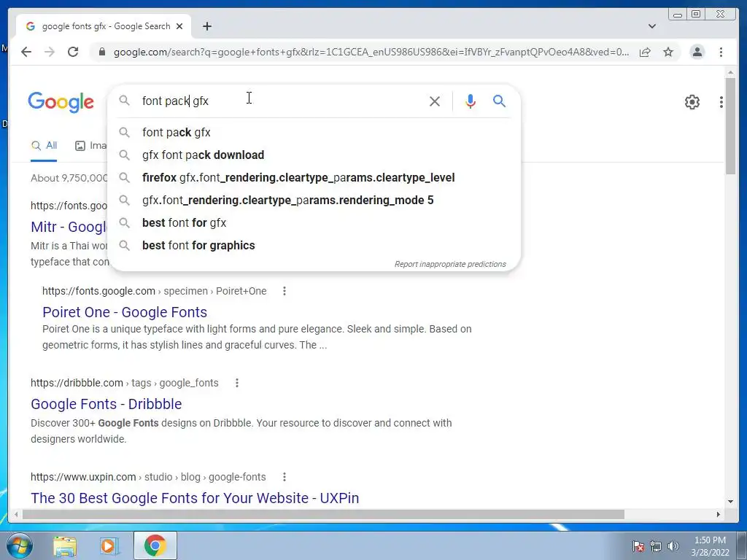
Task: Click the vertical scrollbar up arrow
Action: 730,72
